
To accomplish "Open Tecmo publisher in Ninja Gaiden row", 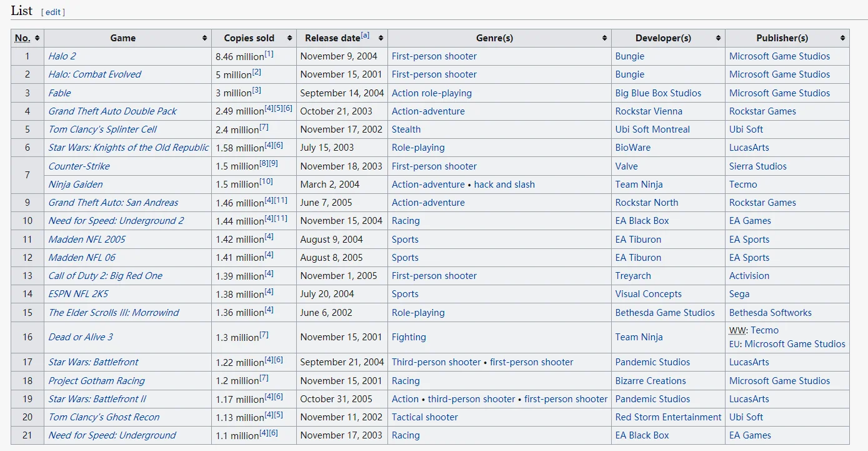I will point(743,185).
